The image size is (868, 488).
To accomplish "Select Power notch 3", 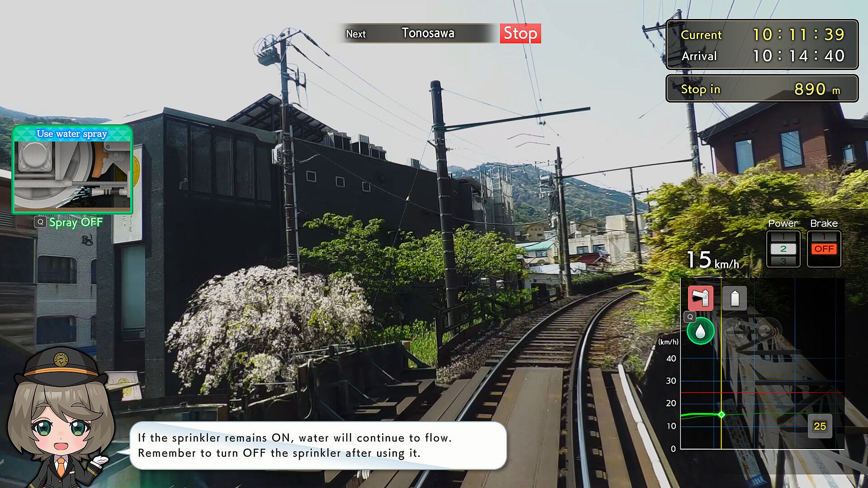I will coord(783,261).
